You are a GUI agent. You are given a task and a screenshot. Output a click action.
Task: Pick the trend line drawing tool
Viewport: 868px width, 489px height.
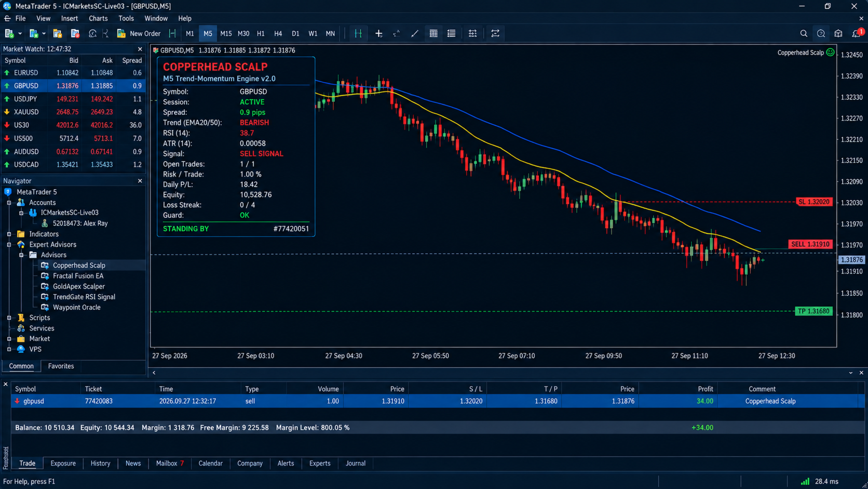[x=414, y=33]
